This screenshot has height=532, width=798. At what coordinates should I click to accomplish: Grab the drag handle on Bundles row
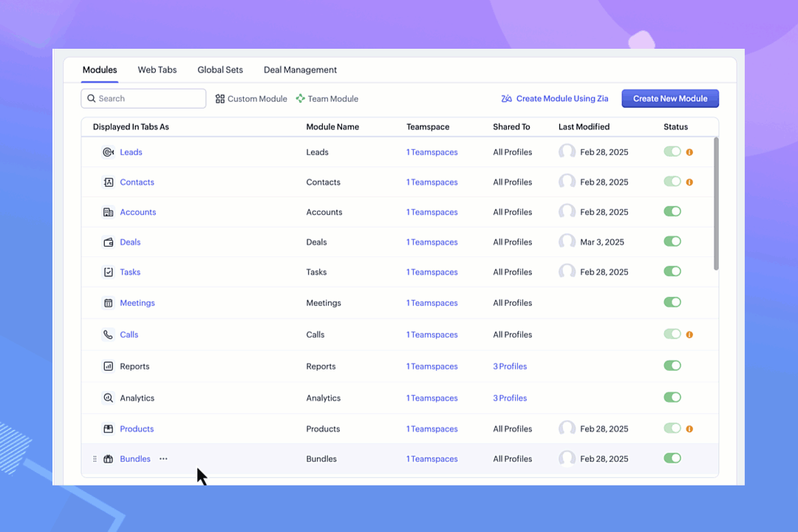95,459
